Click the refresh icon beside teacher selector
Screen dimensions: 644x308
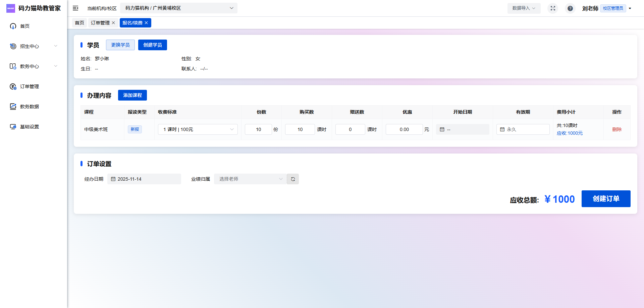(x=293, y=179)
